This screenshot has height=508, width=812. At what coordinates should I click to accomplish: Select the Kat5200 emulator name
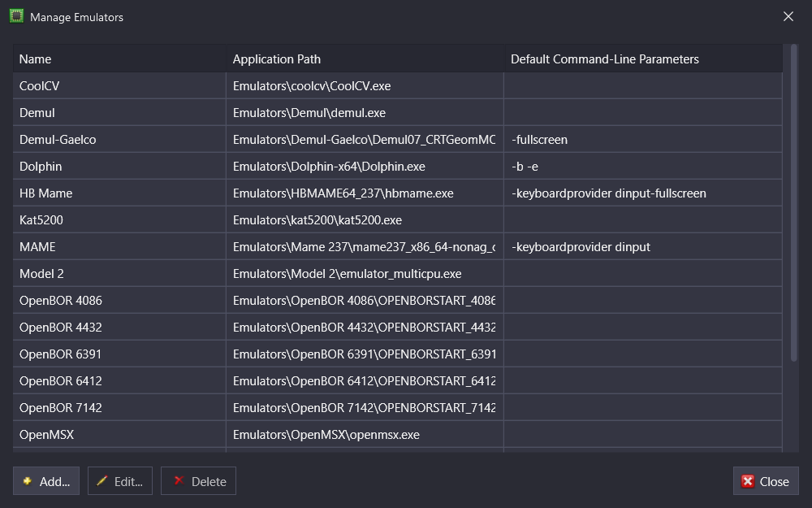click(41, 219)
